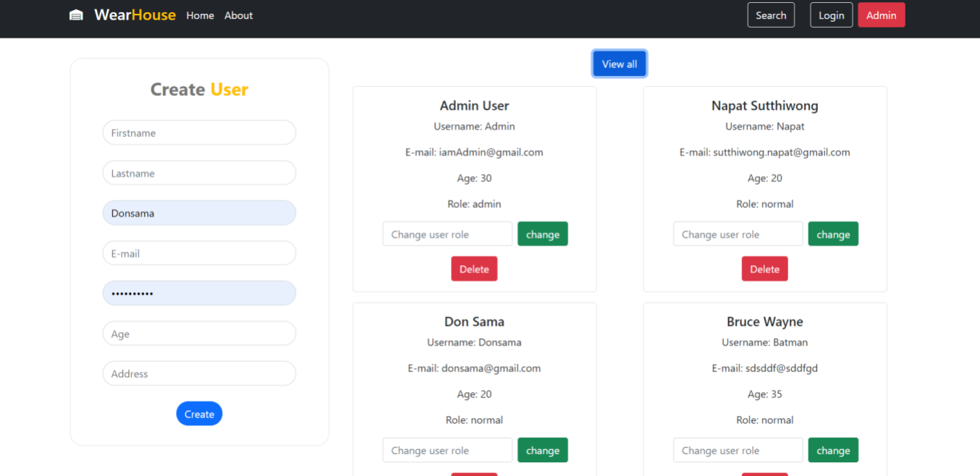Viewport: 980px width, 476px height.
Task: Open the Admin panel
Action: 881,14
